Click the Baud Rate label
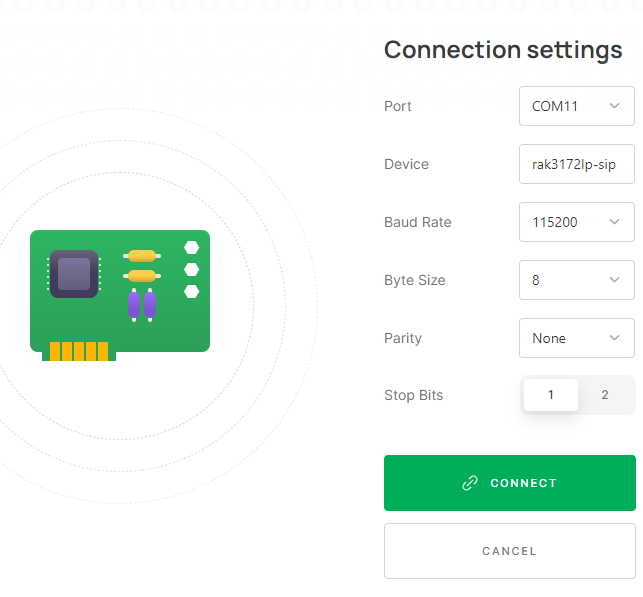Image resolution: width=643 pixels, height=597 pixels. (417, 222)
